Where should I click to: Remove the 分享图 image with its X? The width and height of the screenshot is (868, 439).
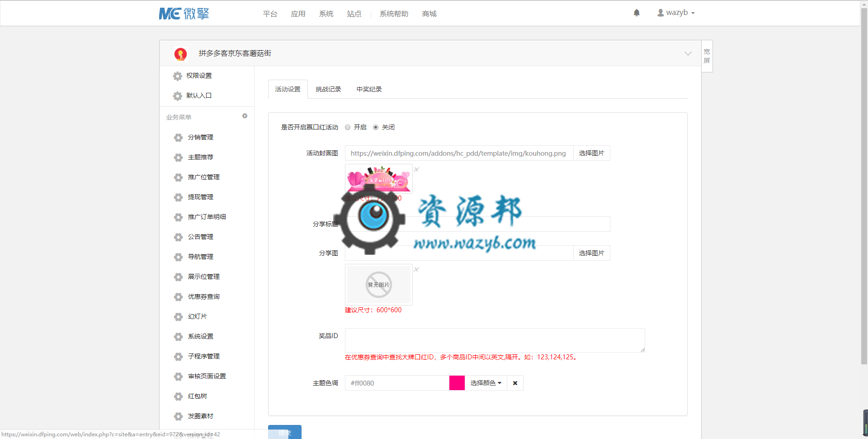[416, 269]
